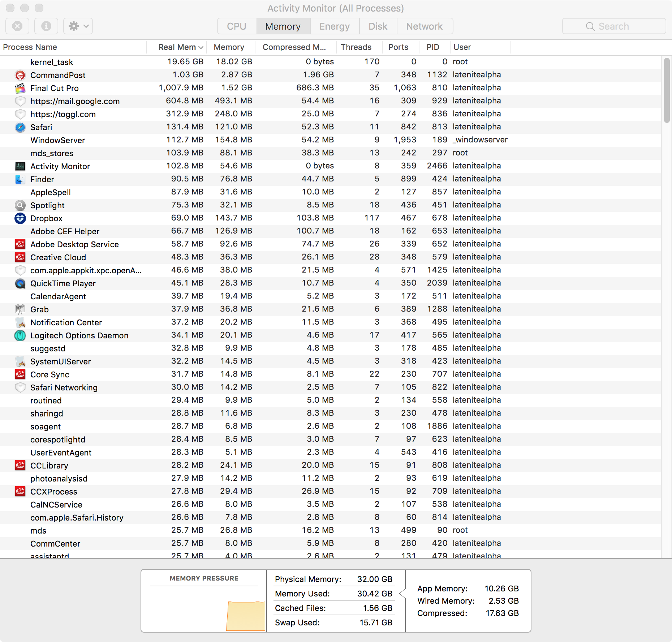Click the Safari process icon

[20, 127]
